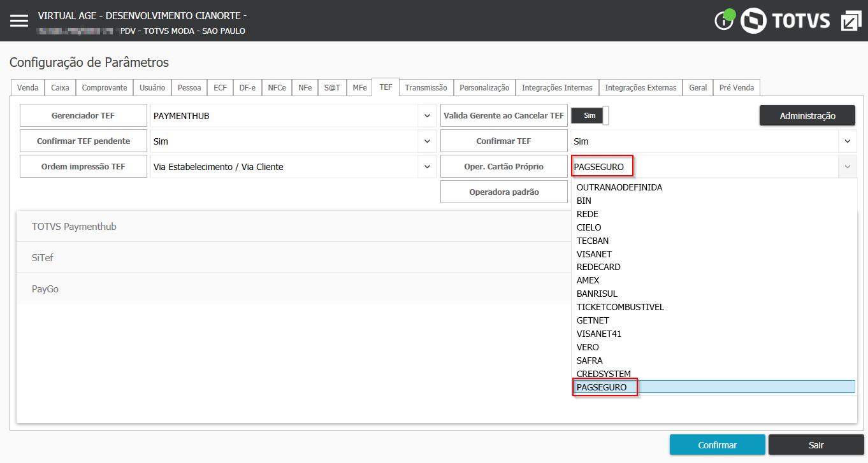The image size is (868, 463).
Task: Select VERO from the operator list
Action: (714, 347)
